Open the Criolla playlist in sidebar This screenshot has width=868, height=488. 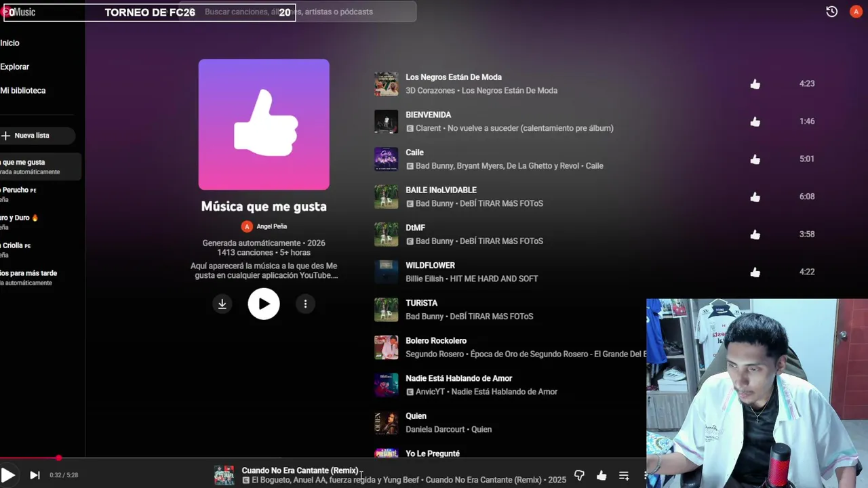pyautogui.click(x=40, y=250)
